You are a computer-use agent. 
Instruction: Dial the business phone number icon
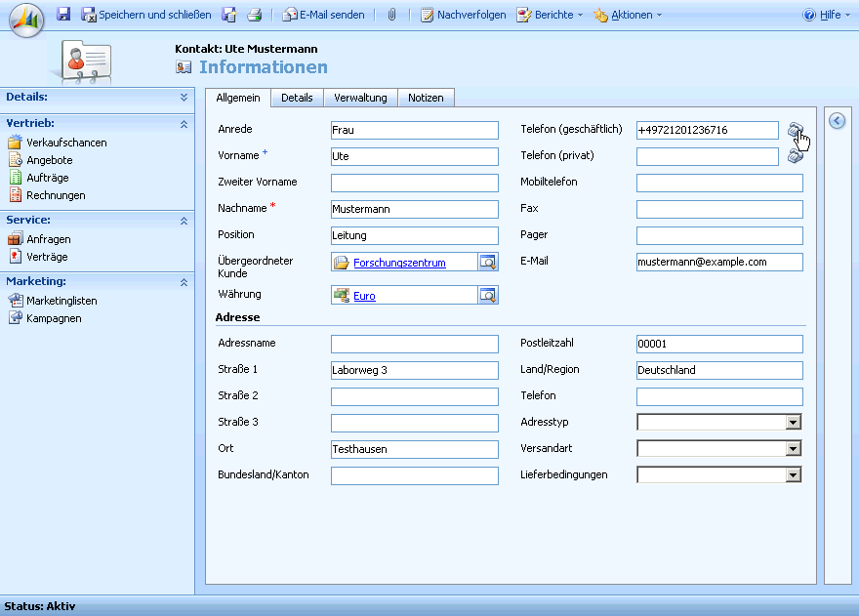796,131
